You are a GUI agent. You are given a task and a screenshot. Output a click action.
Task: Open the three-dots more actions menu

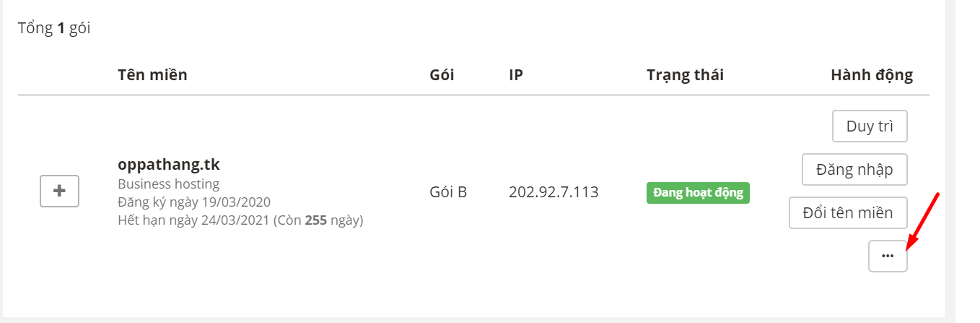click(888, 257)
